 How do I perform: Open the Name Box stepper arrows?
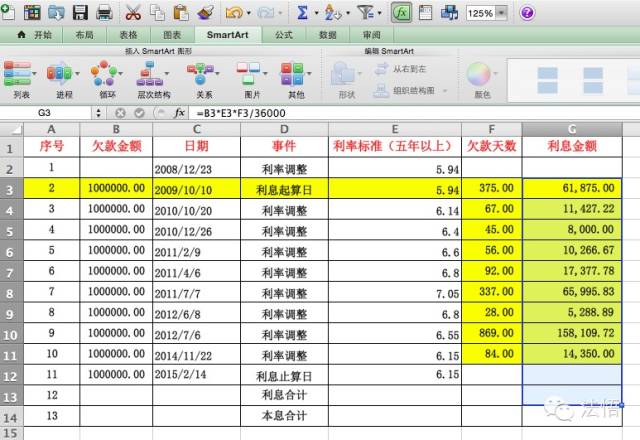pos(98,113)
